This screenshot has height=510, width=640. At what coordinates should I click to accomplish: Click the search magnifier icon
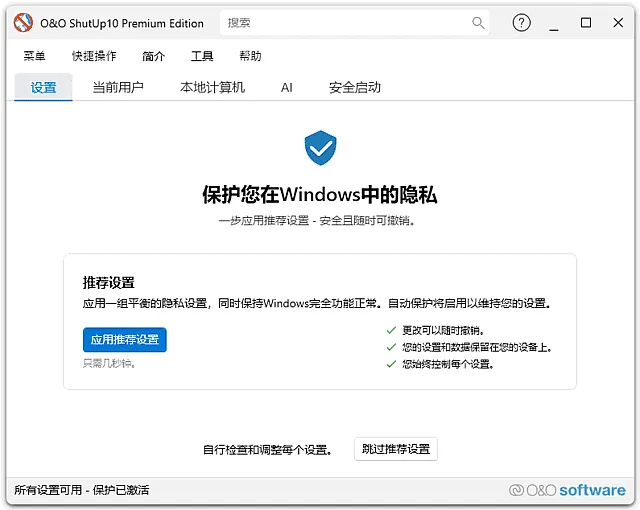pos(478,23)
